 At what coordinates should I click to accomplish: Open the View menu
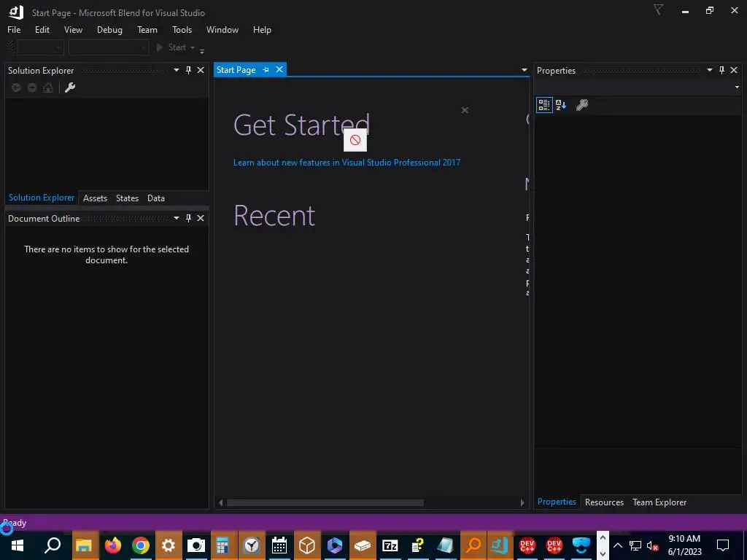click(x=73, y=29)
